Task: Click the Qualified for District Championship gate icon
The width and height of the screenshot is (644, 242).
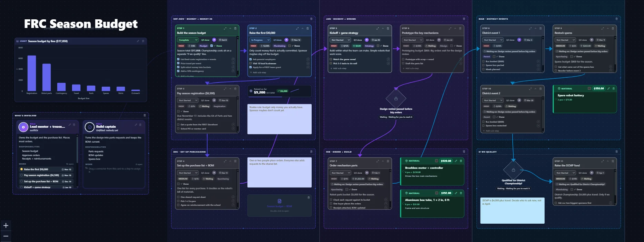Action: point(513,170)
